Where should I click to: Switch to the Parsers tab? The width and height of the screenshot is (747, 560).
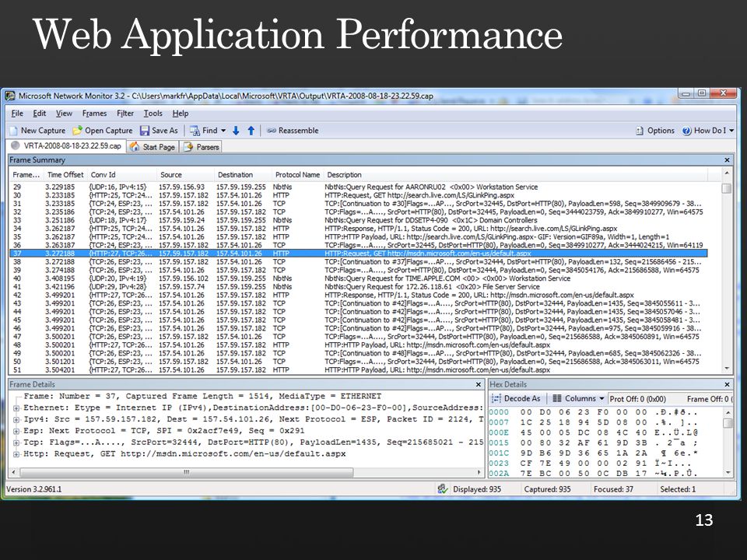(x=202, y=147)
